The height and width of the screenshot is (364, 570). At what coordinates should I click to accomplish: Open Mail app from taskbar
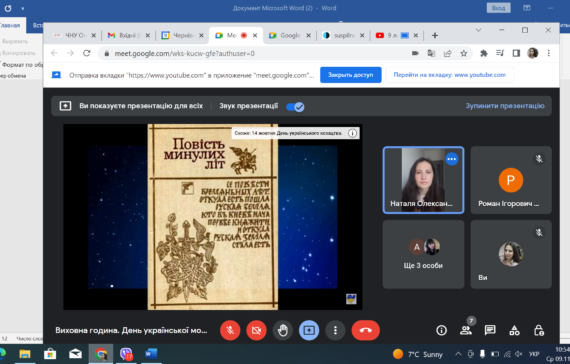pyautogui.click(x=75, y=354)
